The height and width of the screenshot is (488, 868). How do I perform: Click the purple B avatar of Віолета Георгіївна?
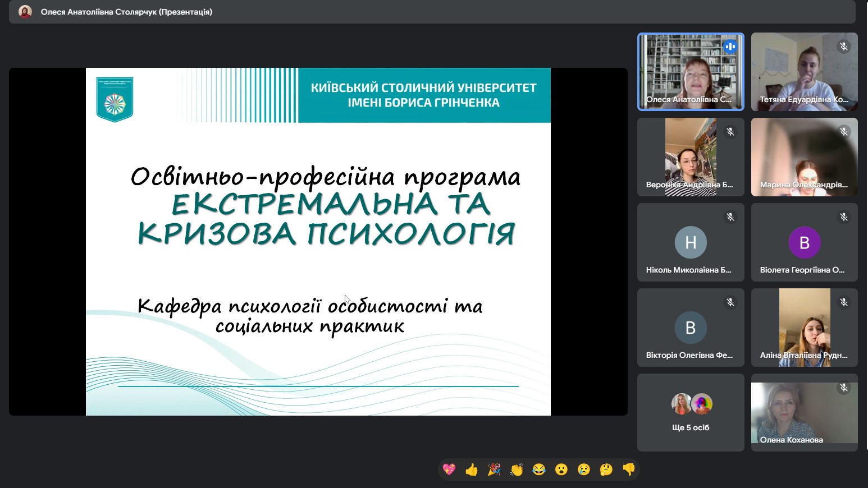coord(805,242)
